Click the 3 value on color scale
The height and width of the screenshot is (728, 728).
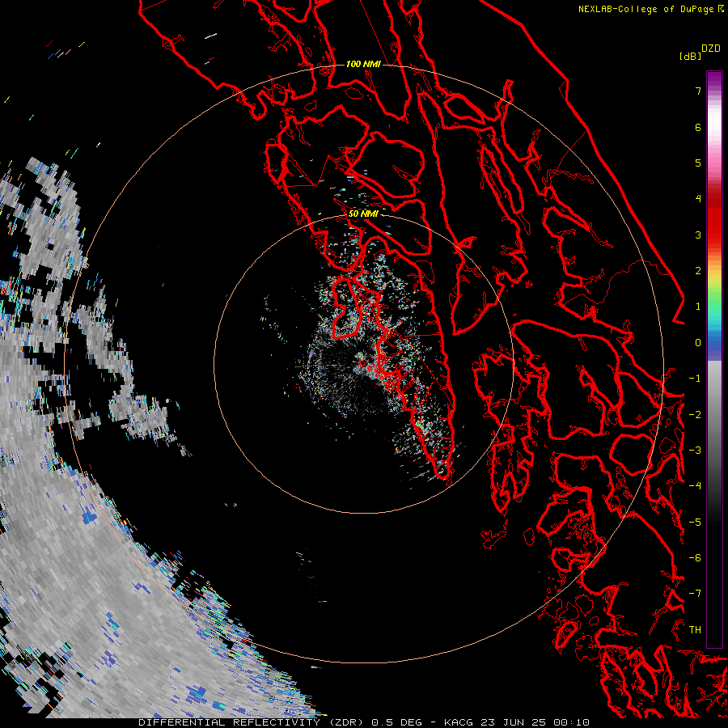[698, 235]
